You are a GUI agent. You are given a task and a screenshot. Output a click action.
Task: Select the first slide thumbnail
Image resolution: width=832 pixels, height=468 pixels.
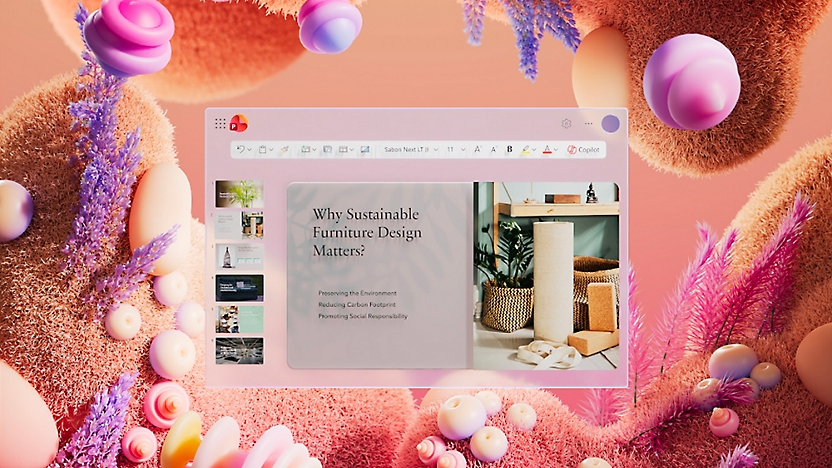[239, 194]
